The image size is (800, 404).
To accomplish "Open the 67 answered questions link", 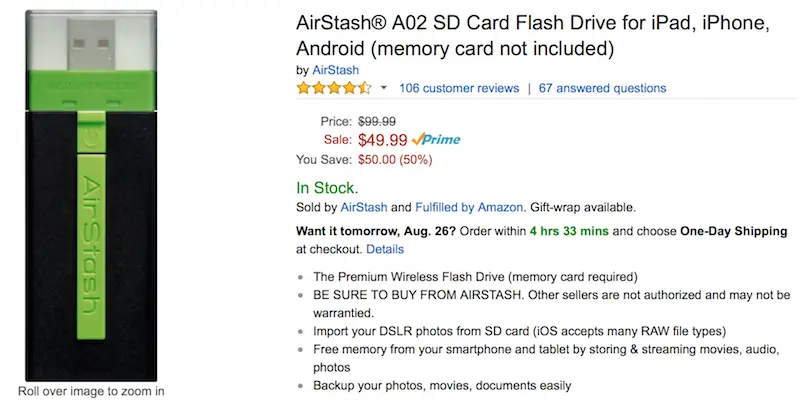I will click(x=603, y=88).
